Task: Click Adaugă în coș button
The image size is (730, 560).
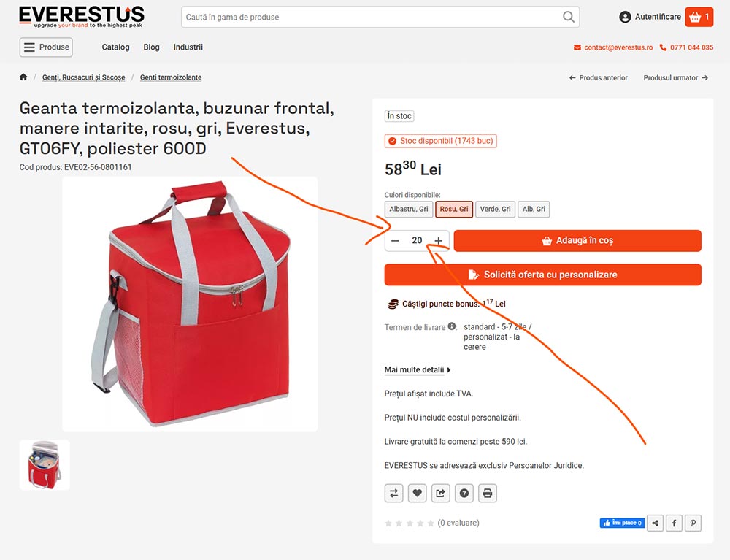Action: pyautogui.click(x=577, y=241)
